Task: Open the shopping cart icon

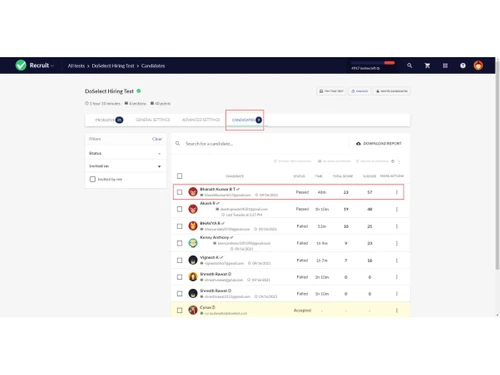Action: [427, 66]
